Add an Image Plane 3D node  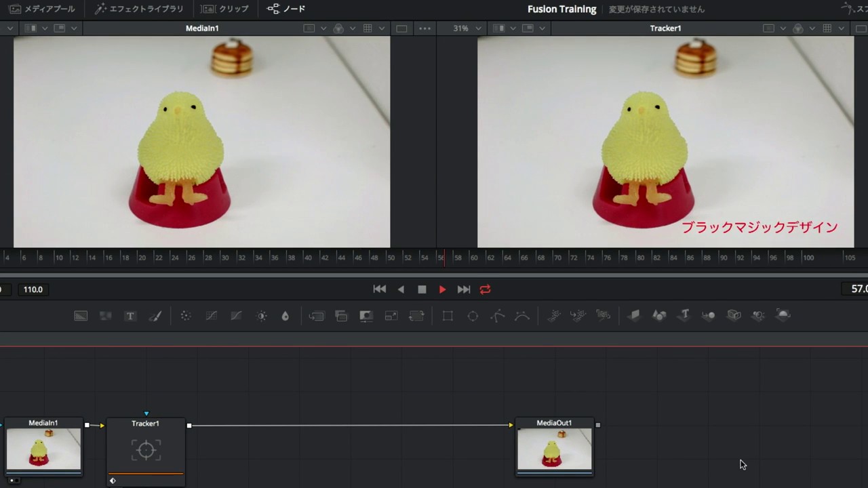[634, 315]
